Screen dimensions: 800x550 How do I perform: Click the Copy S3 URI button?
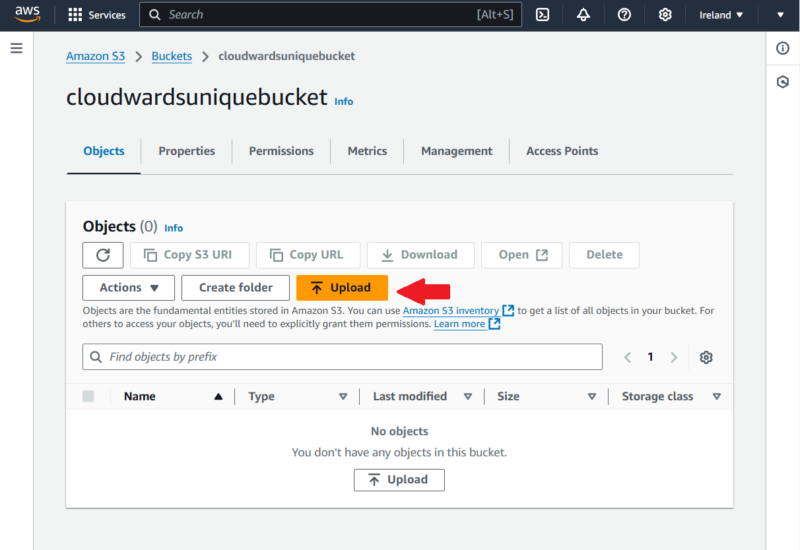pyautogui.click(x=190, y=255)
